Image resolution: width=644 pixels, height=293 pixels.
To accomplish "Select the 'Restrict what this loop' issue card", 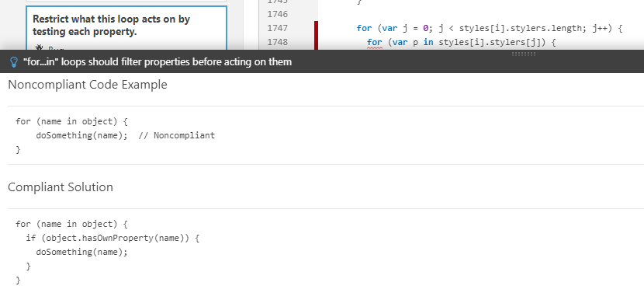I will click(x=126, y=29).
